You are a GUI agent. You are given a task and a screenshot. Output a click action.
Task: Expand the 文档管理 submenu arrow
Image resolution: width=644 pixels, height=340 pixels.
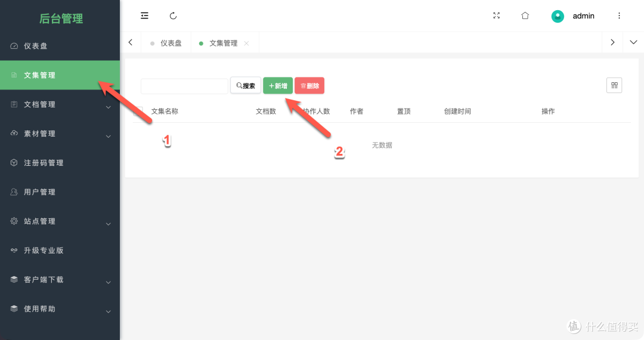tap(109, 107)
